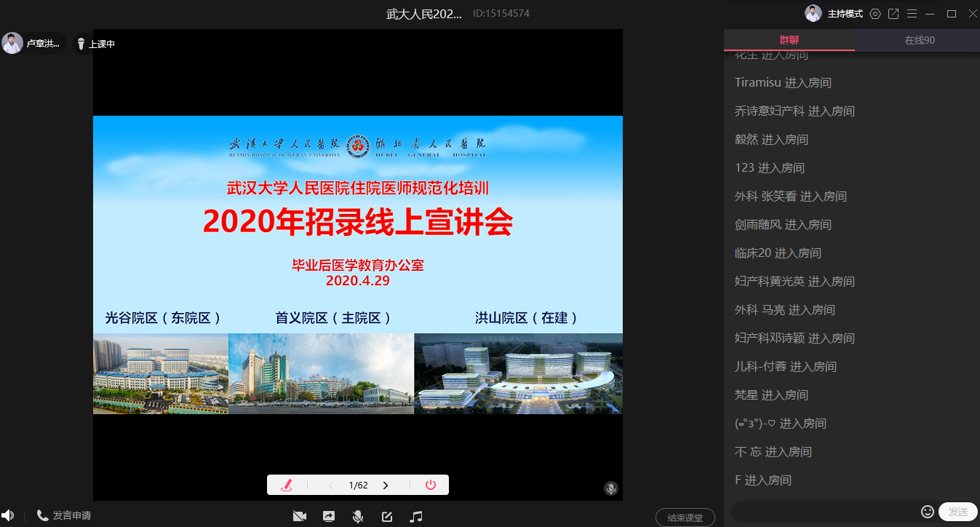This screenshot has height=527, width=980.
Task: Click chat message '妇产科邓诗颖 进入房间'
Action: 794,338
